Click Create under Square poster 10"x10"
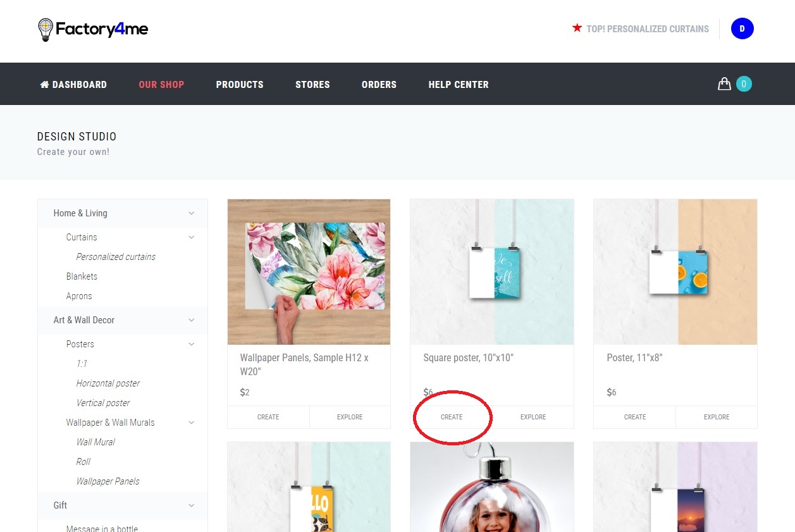Screen dimensions: 795x532 coord(452,417)
